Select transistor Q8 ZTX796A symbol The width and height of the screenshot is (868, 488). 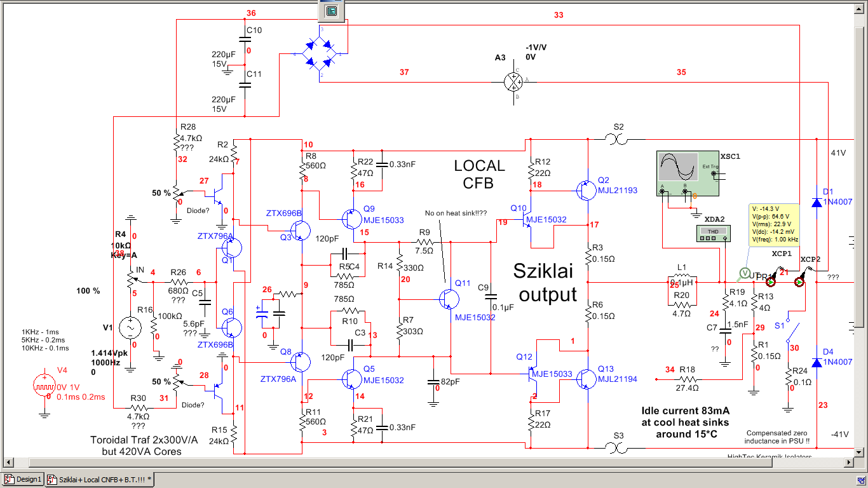click(x=299, y=362)
